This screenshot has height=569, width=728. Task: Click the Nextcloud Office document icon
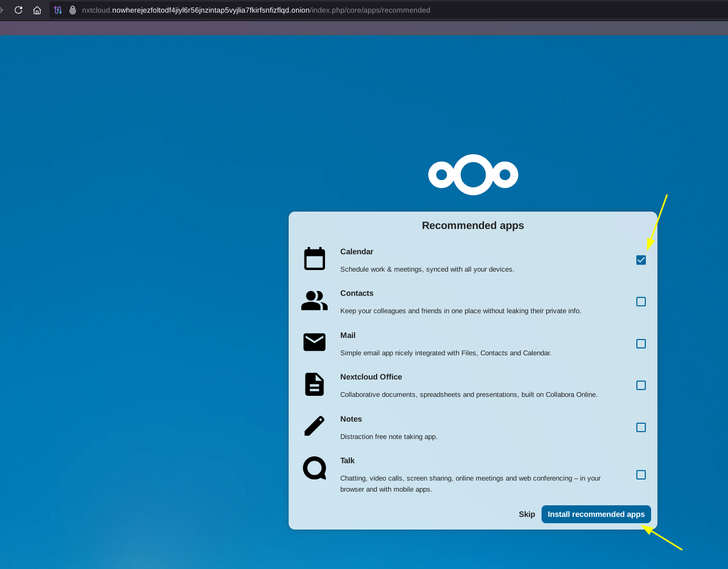(x=314, y=384)
